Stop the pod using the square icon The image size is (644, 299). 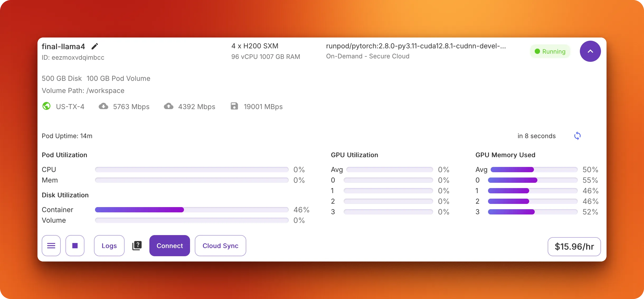coord(75,246)
